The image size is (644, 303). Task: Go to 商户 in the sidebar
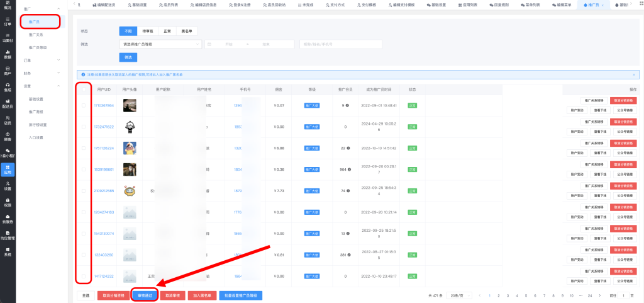click(x=8, y=71)
